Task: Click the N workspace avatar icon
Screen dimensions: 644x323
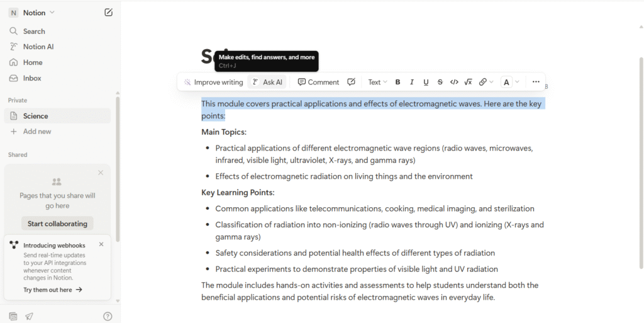Action: click(x=14, y=13)
